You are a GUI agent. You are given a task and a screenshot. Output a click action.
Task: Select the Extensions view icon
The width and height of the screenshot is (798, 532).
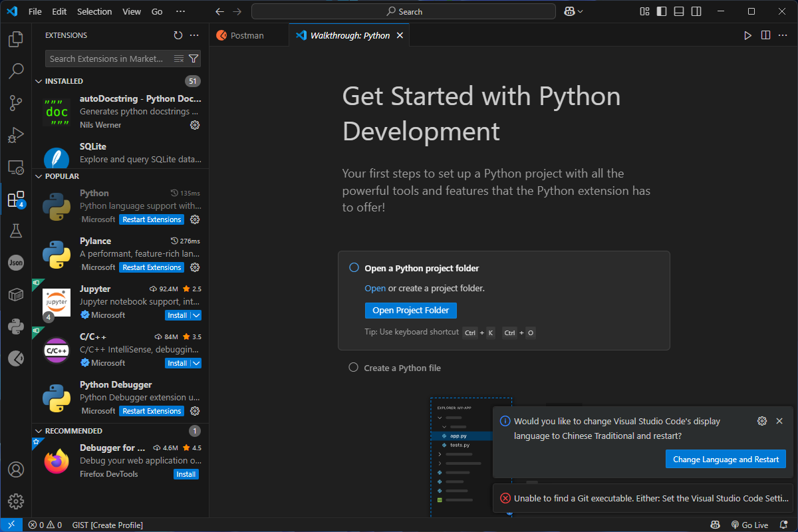click(16, 199)
